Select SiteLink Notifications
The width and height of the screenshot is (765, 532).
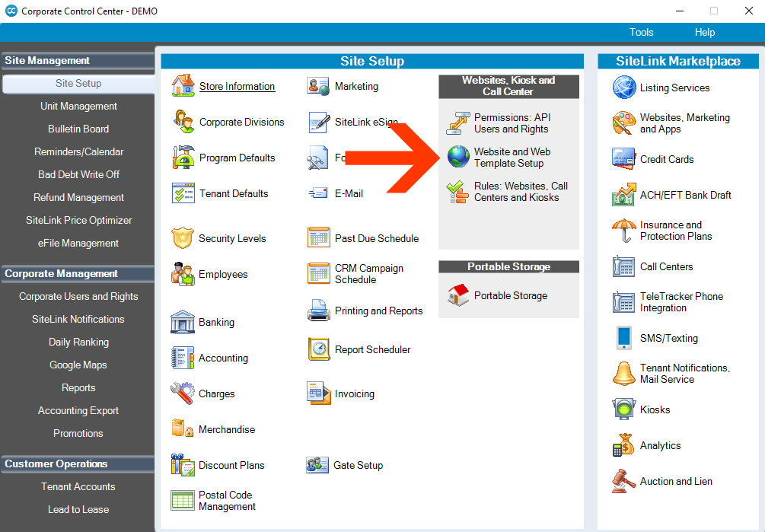click(78, 320)
